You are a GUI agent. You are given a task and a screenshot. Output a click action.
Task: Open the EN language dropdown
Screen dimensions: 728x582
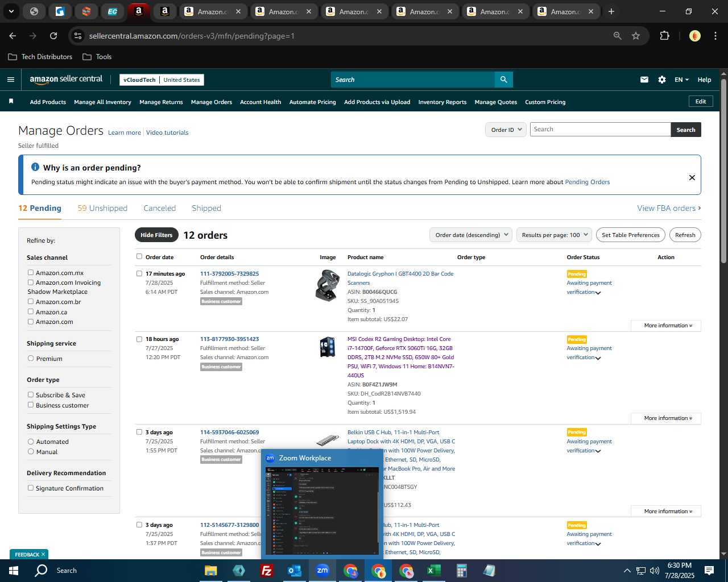[x=681, y=80]
